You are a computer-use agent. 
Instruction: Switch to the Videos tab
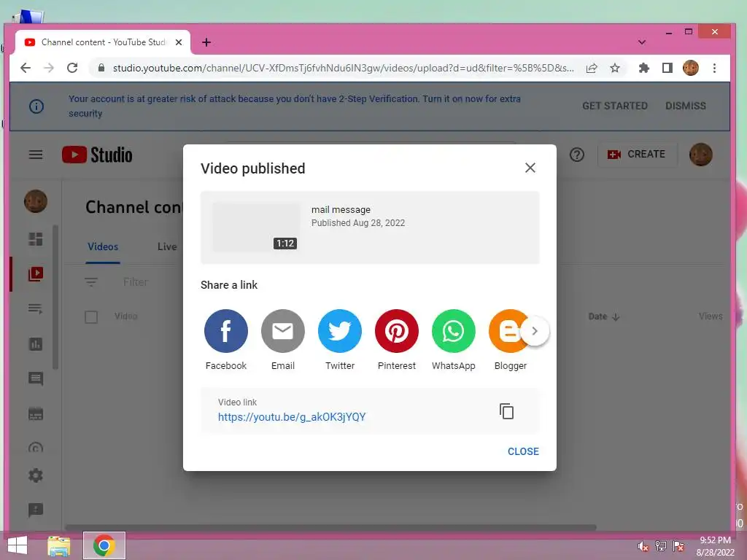[x=103, y=246]
